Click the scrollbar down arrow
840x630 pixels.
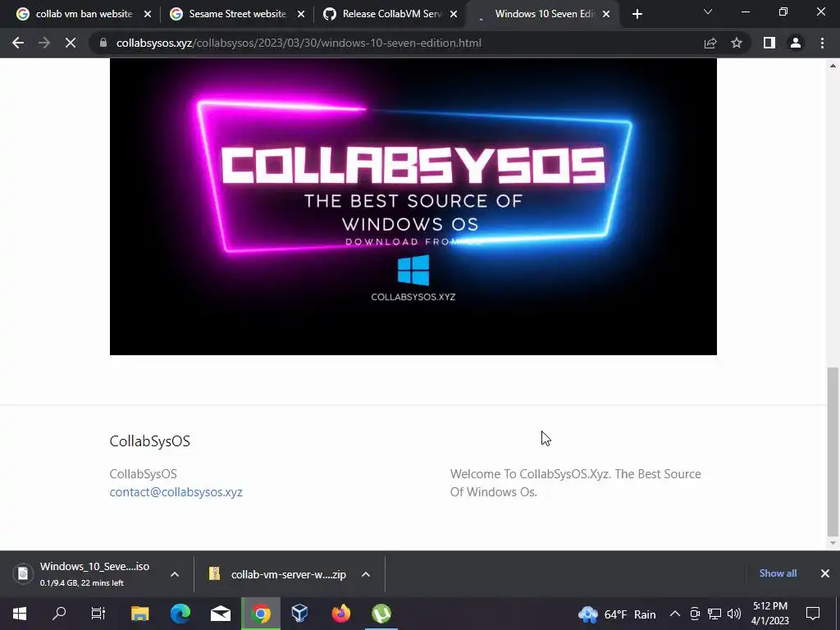coord(833,543)
